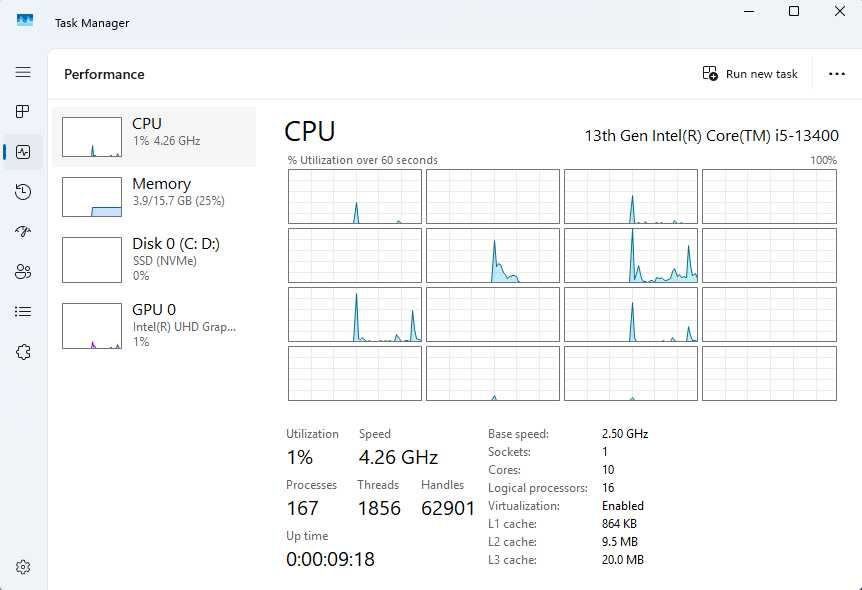Select the Memory performance item
The image size is (862, 590).
click(154, 197)
